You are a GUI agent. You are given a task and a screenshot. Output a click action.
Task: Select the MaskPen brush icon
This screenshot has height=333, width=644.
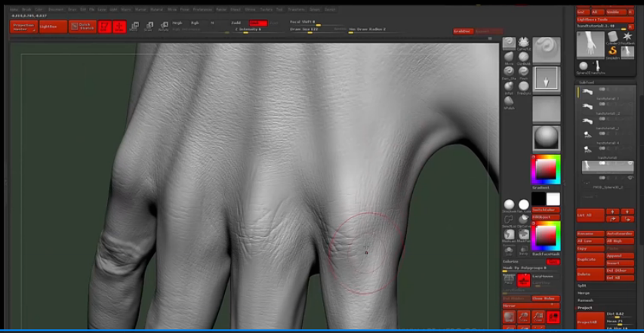524,234
